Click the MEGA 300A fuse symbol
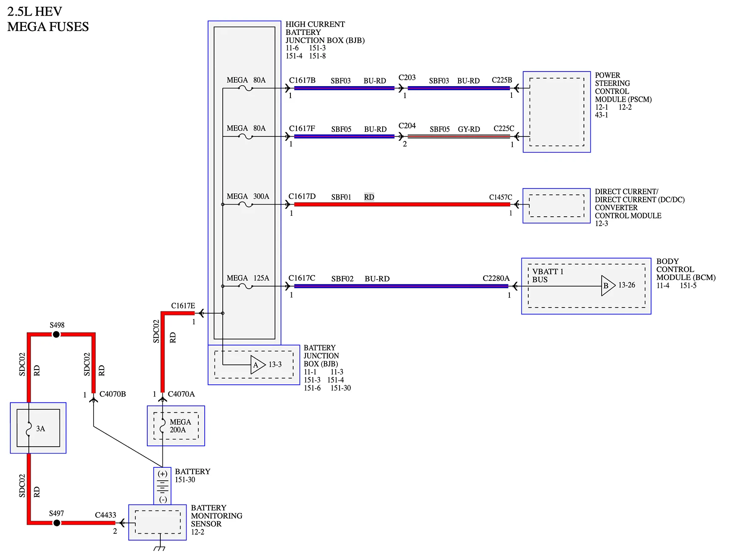This screenshot has height=560, width=733. tap(246, 205)
